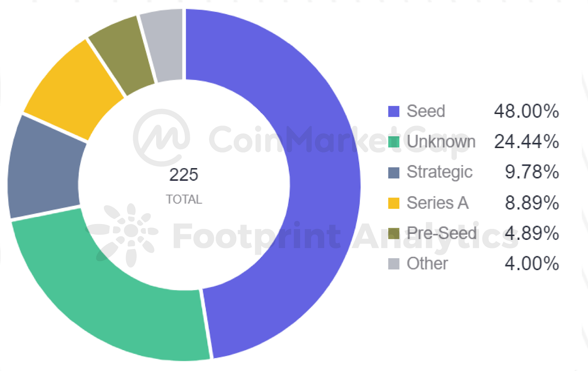Click the Seed legend label

[426, 111]
